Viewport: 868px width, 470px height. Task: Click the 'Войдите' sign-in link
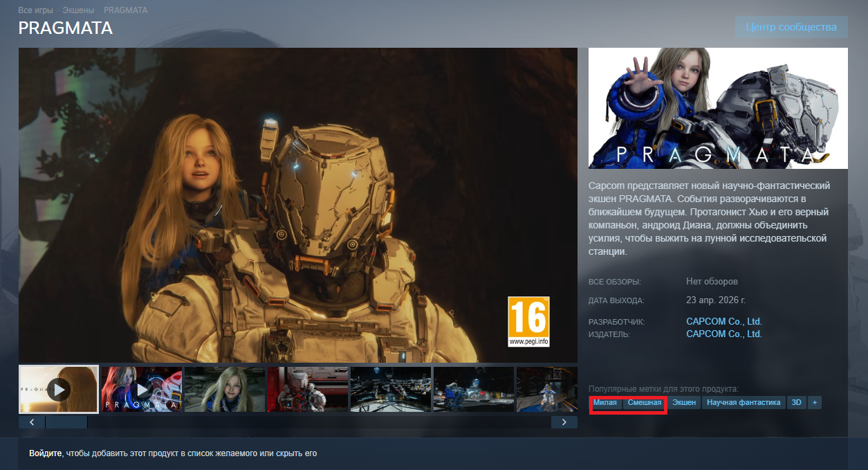46,453
